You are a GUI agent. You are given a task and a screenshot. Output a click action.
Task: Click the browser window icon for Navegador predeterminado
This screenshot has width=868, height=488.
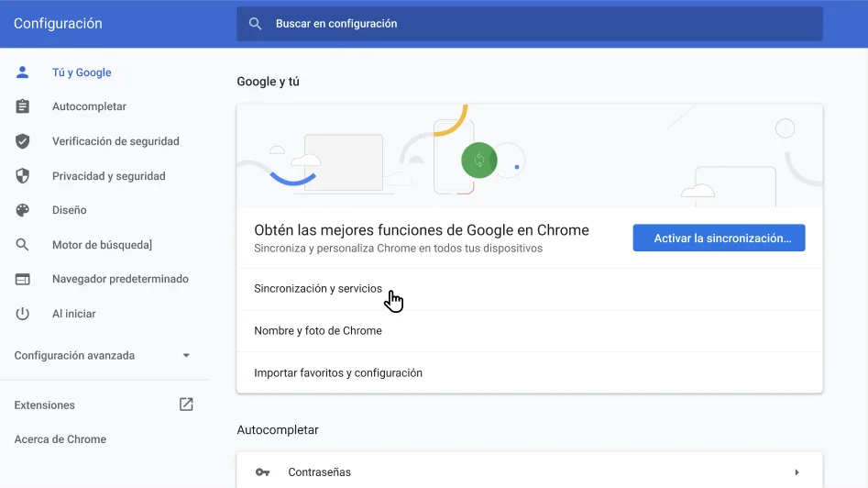click(x=23, y=279)
